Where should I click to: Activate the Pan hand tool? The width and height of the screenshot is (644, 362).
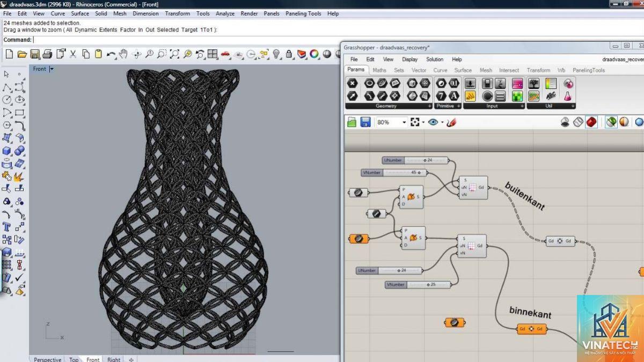[123, 54]
